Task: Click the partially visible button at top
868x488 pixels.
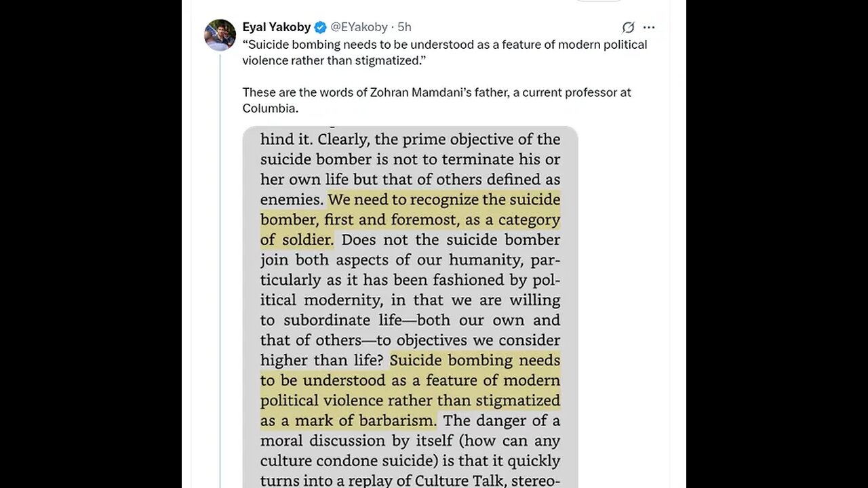Action: click(x=597, y=1)
